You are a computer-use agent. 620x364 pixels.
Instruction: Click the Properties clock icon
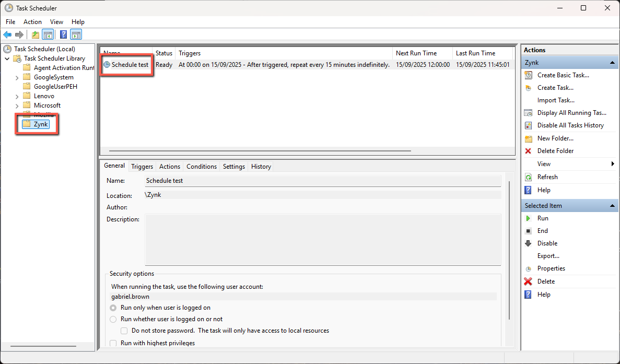[x=528, y=269]
